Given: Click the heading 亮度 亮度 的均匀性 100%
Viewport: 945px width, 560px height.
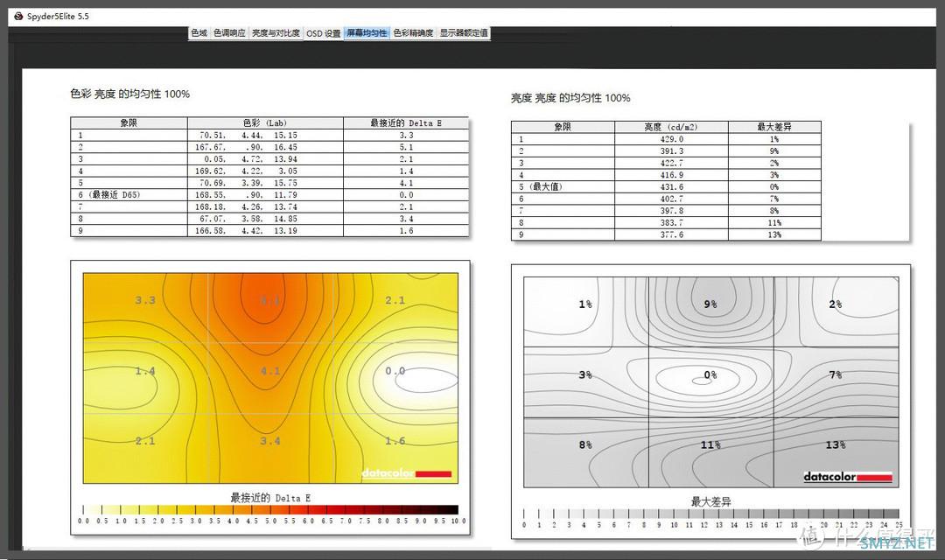Looking at the screenshot, I should click(x=570, y=98).
